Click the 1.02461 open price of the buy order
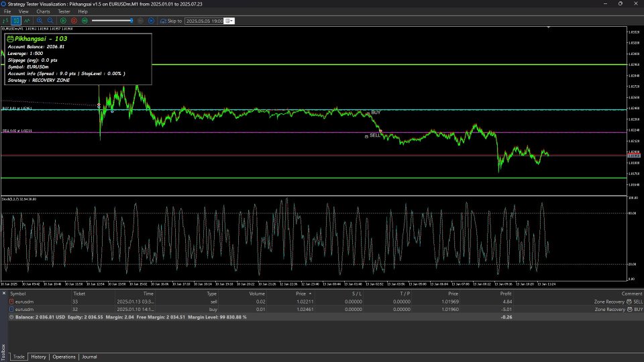This screenshot has height=362, width=644. coord(305,310)
